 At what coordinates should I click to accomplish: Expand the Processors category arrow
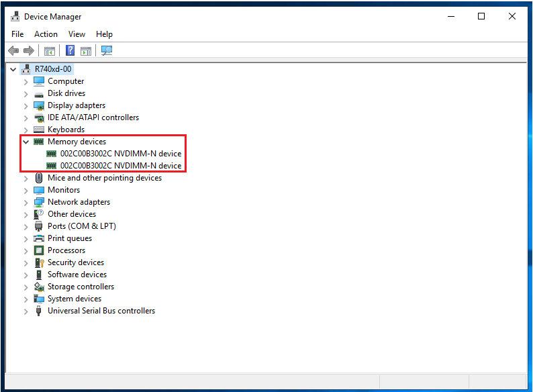click(26, 251)
